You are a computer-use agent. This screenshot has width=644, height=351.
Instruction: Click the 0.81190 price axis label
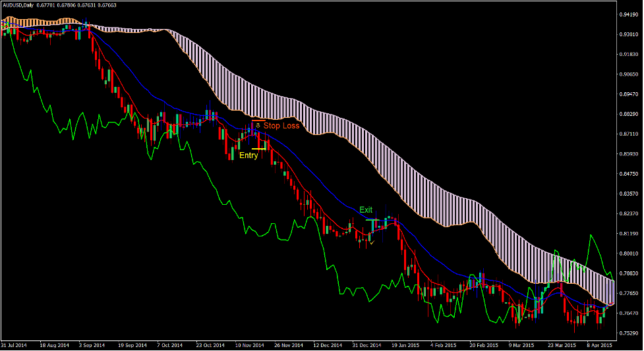click(x=628, y=234)
